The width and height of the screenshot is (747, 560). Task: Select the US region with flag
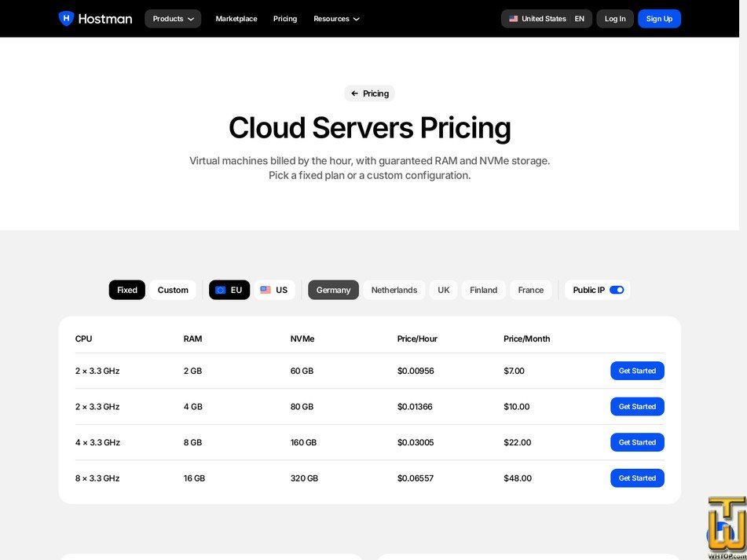click(274, 290)
